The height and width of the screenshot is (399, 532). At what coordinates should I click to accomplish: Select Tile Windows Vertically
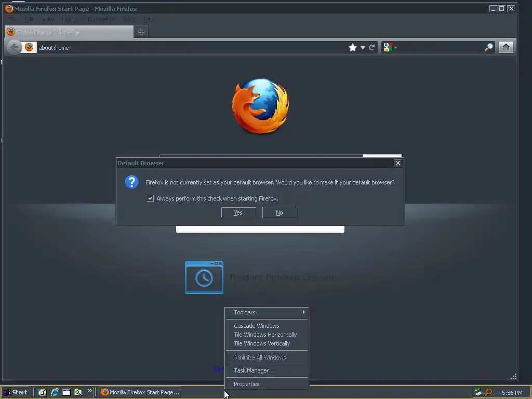(x=267, y=343)
